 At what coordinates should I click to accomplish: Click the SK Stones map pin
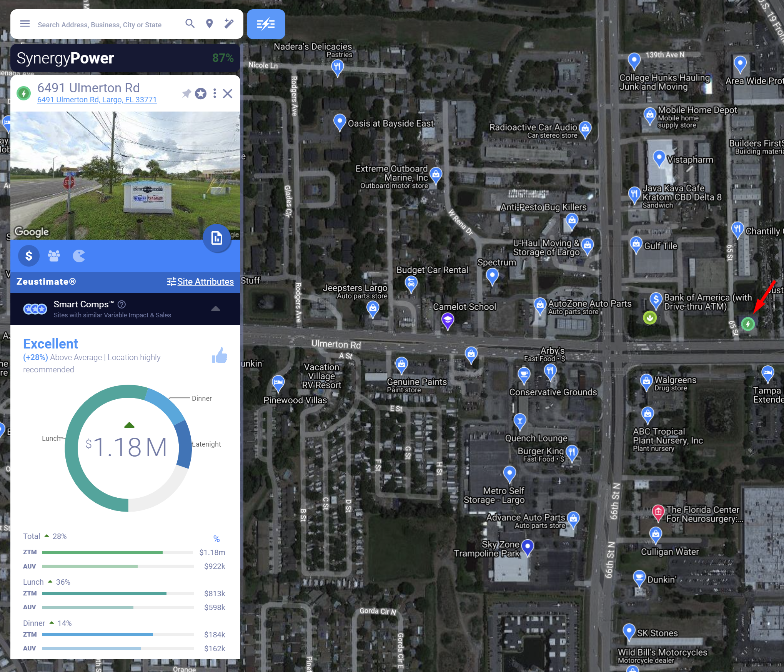point(629,632)
